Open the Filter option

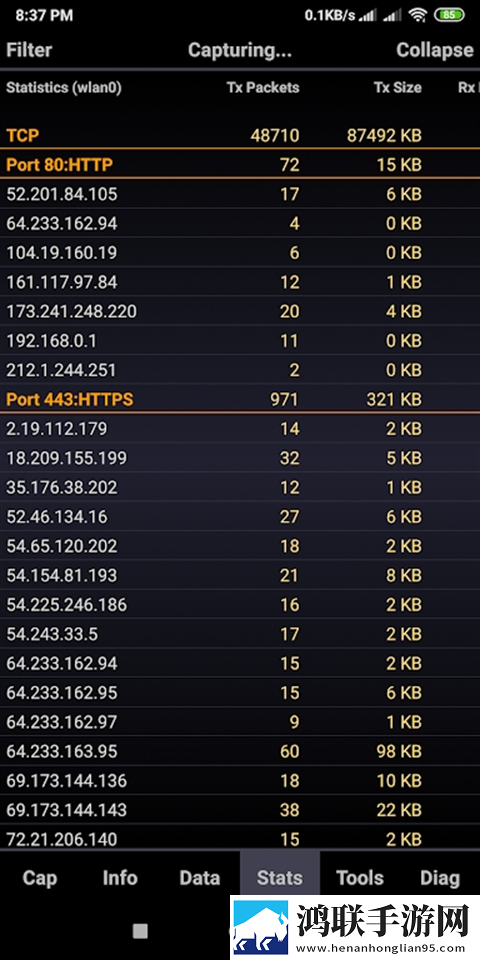(x=29, y=50)
